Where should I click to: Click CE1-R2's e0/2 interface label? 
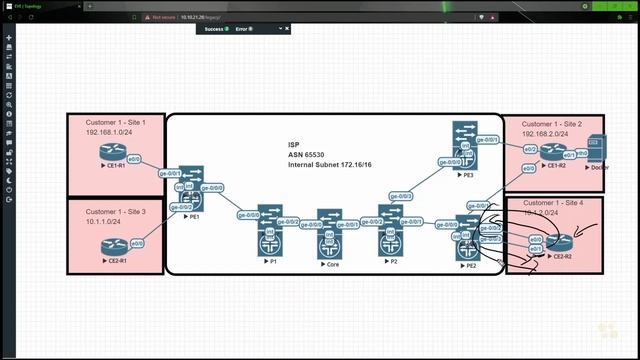tap(530, 149)
